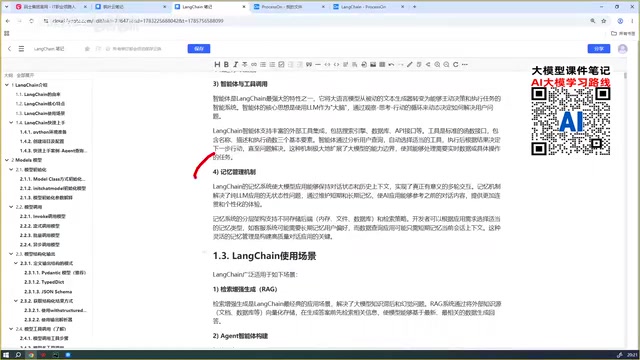The height and width of the screenshot is (360, 640).
Task: Click the refresh circular arrow in the editor toolbar
Action: (456, 64)
